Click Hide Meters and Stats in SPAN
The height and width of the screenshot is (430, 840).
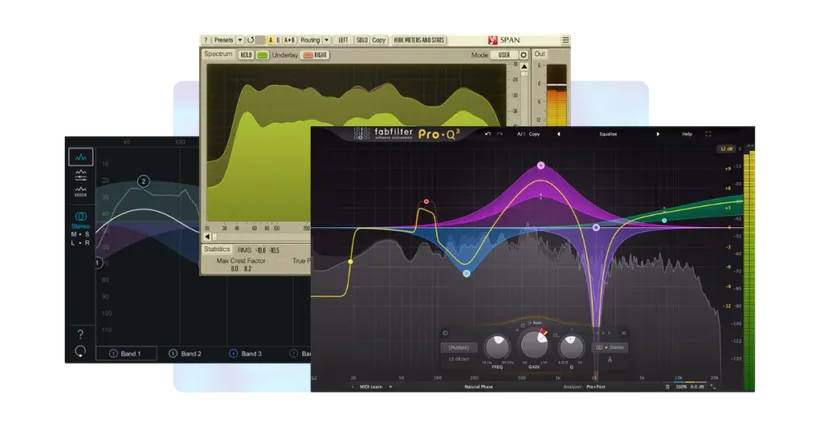(419, 40)
